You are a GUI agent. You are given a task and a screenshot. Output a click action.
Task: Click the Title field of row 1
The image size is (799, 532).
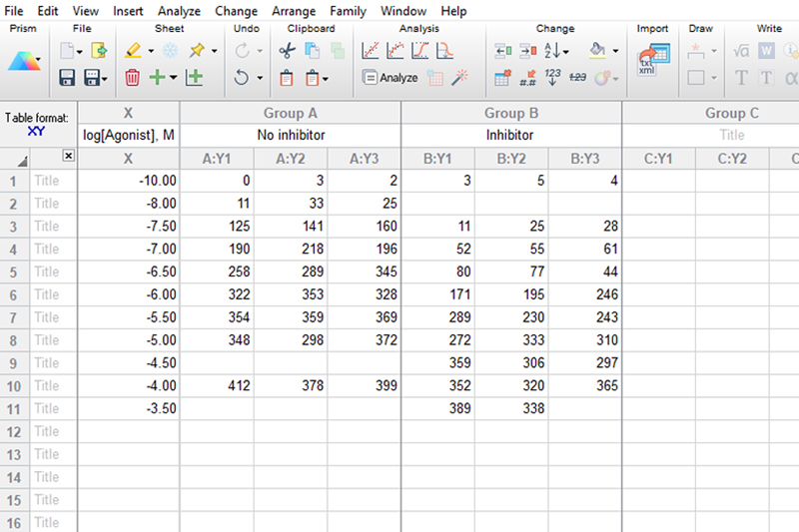point(47,181)
